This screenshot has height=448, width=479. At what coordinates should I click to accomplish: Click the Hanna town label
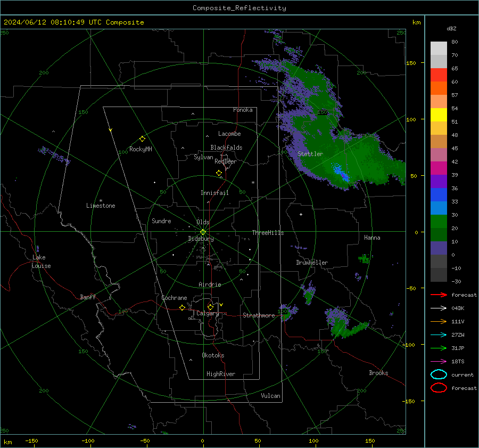coord(372,238)
